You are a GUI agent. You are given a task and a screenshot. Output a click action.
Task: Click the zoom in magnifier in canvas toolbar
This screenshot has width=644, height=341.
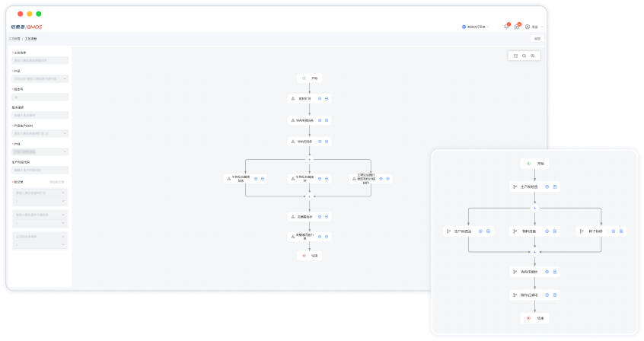coord(533,56)
